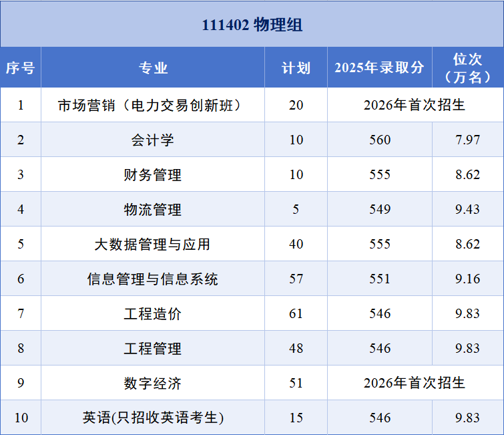
Task: Click '2026年首次招生' in 市场营销 row
Action: click(x=415, y=105)
